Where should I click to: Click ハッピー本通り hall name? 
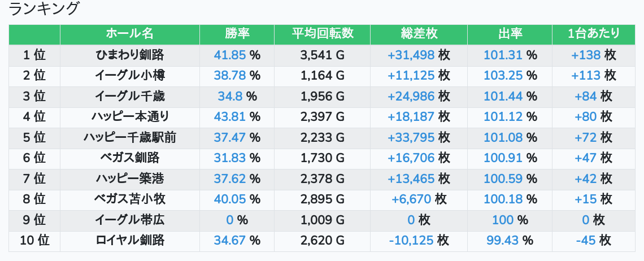click(130, 117)
